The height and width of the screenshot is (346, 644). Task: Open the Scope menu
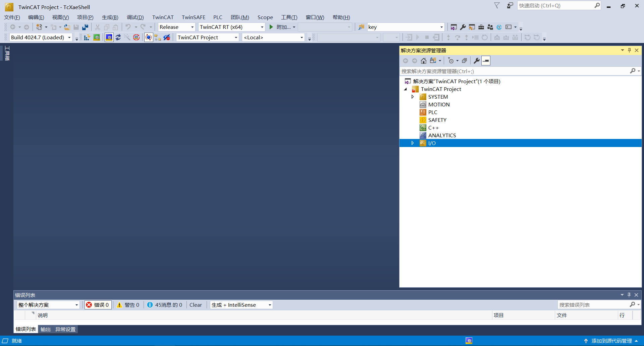(265, 17)
